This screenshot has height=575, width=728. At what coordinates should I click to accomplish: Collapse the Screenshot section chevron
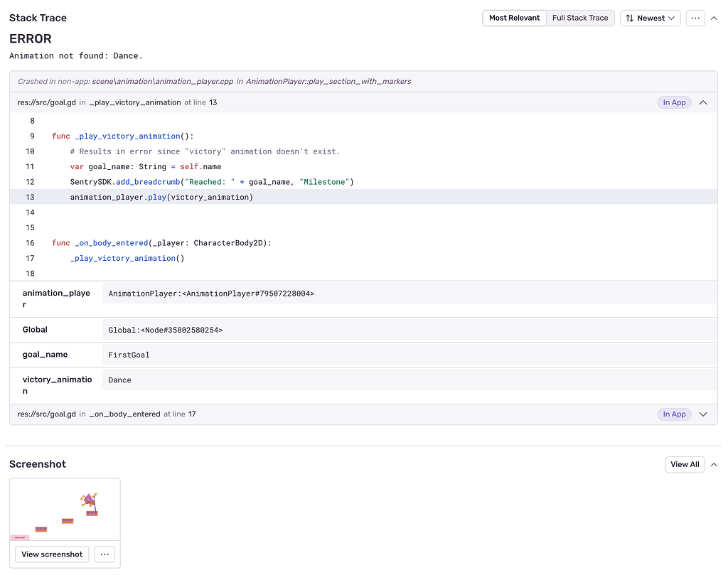[714, 464]
